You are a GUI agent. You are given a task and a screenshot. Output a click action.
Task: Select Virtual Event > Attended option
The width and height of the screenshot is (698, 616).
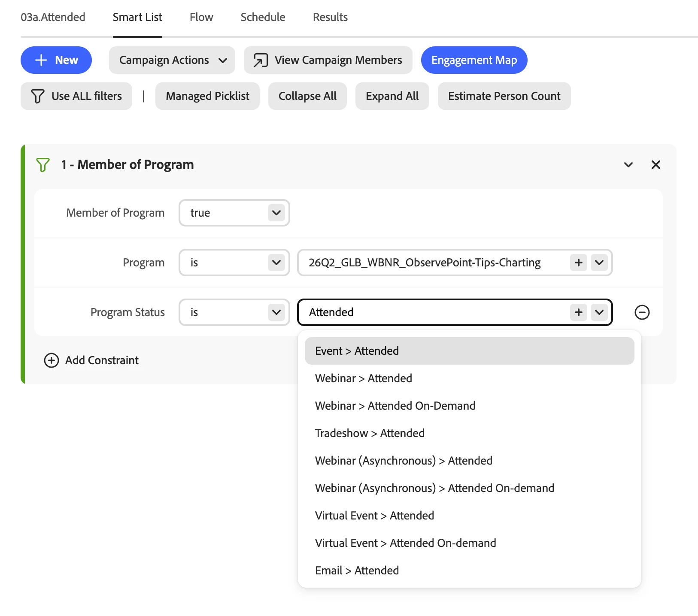(x=470, y=516)
